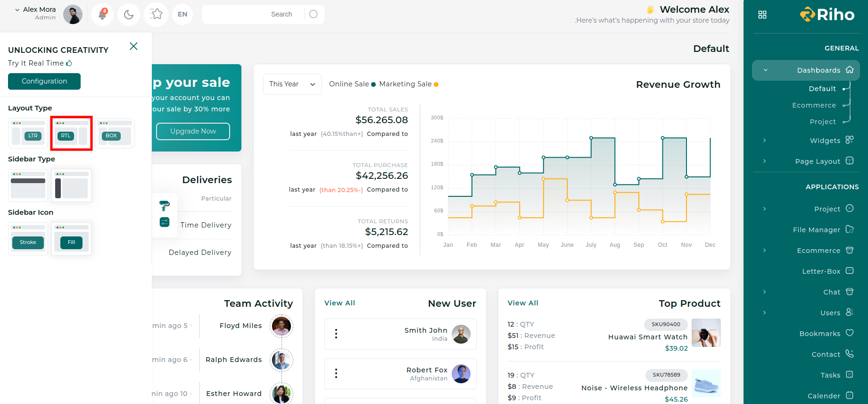
Task: Open the This Year dropdown
Action: point(292,84)
